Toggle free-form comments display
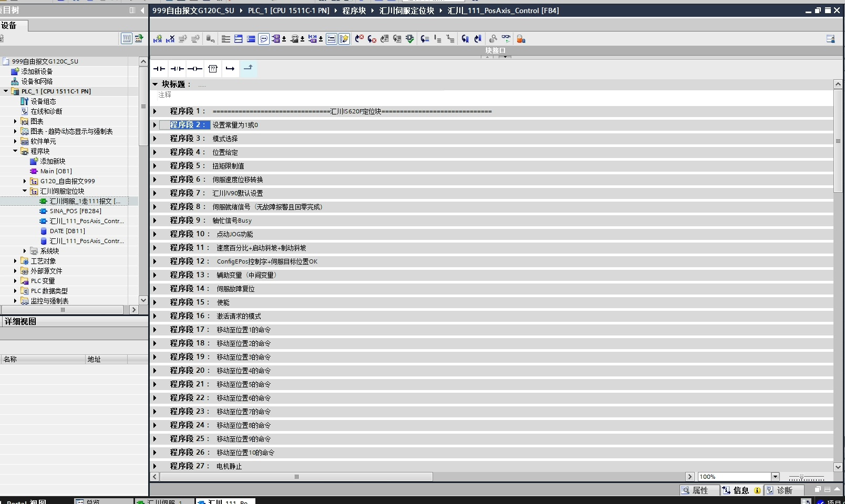Image resolution: width=845 pixels, height=504 pixels. (x=264, y=39)
